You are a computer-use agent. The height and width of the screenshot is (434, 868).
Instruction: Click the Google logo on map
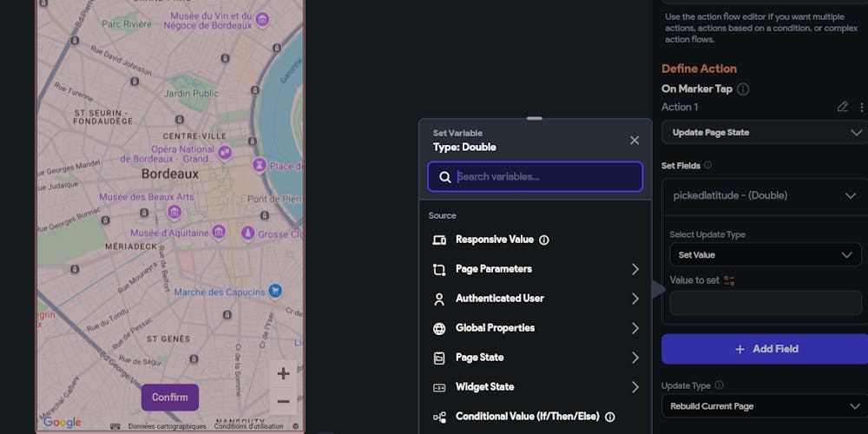(x=62, y=423)
